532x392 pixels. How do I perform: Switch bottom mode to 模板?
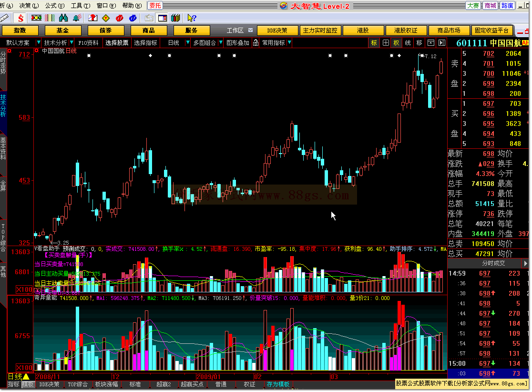28,384
